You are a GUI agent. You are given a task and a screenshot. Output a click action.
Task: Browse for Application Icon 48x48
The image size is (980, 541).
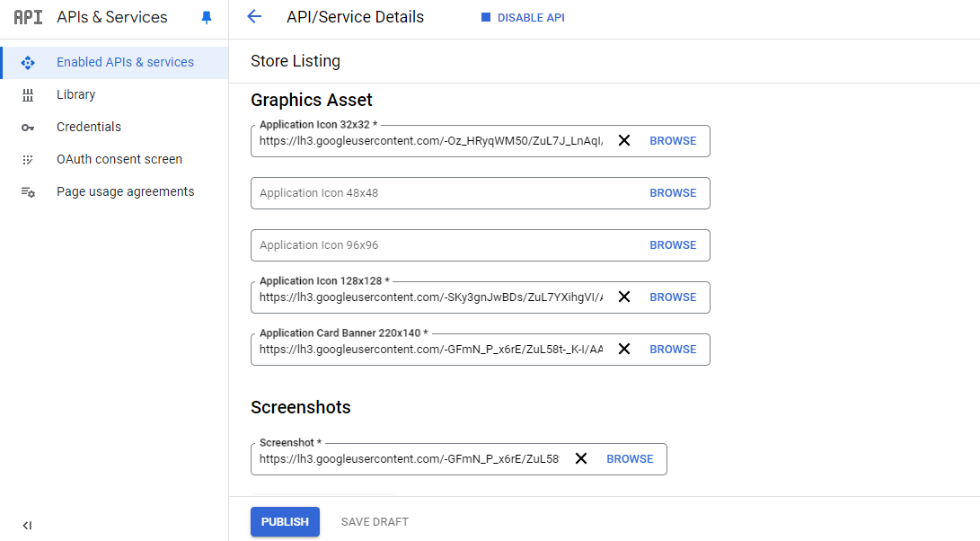[x=673, y=193]
